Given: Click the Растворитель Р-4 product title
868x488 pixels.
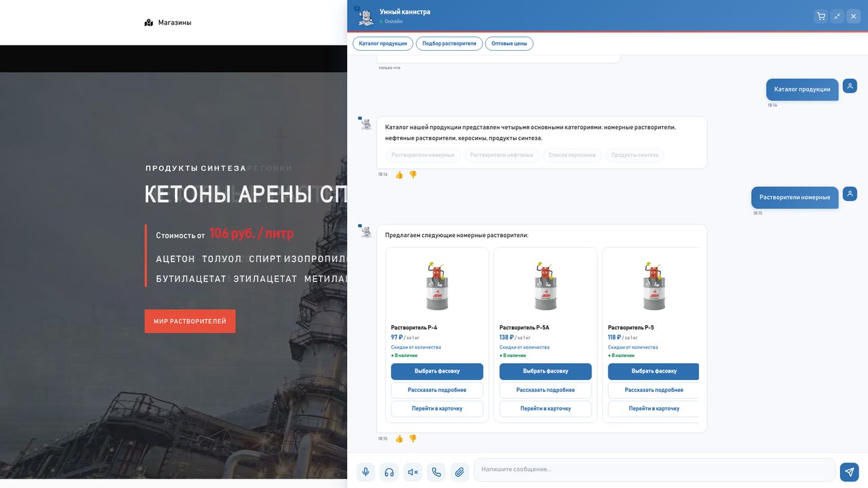Looking at the screenshot, I should pos(414,328).
